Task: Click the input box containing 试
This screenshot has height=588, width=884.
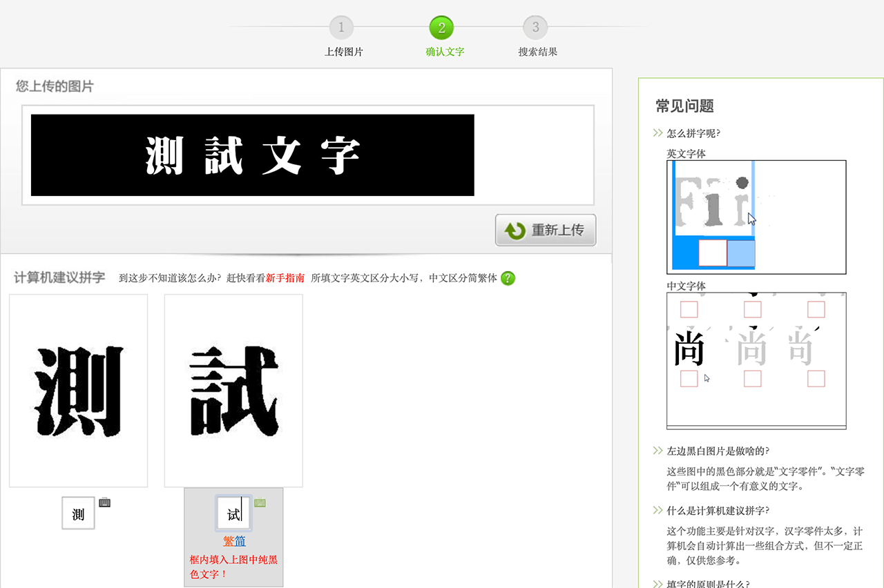Action: click(x=233, y=513)
